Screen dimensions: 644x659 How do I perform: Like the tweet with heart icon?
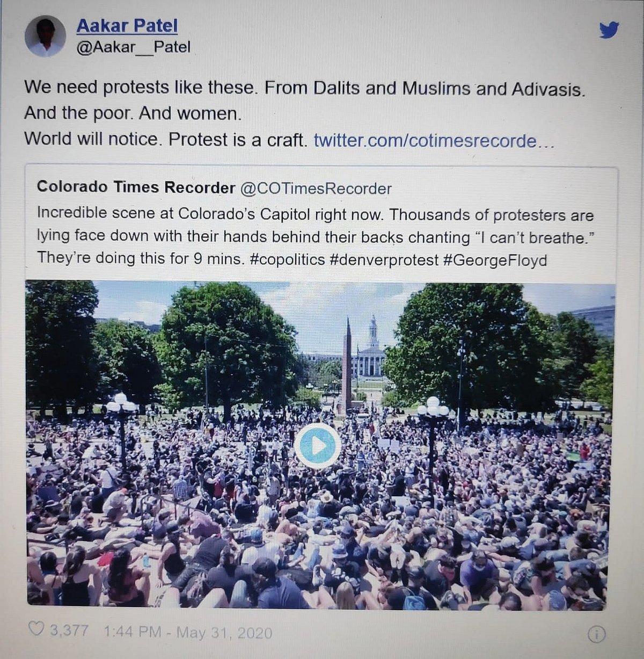tap(35, 629)
